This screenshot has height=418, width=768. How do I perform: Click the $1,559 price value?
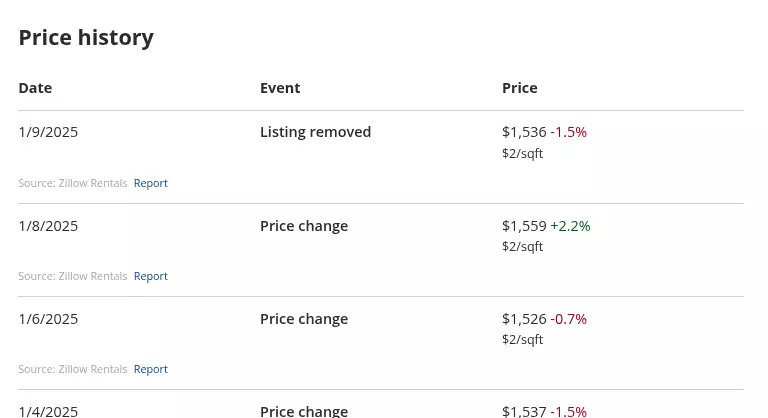pos(524,226)
